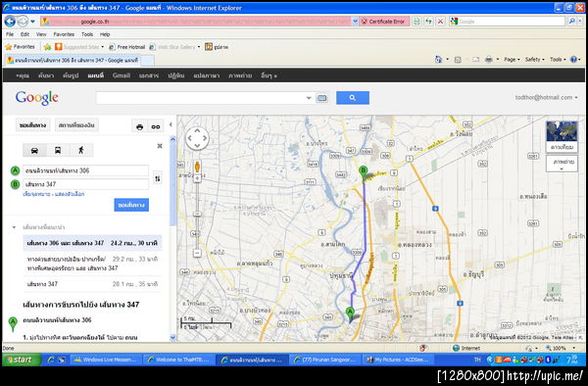588x386 pixels.
Task: Open the Tools menu in menu bar
Action: (87, 34)
